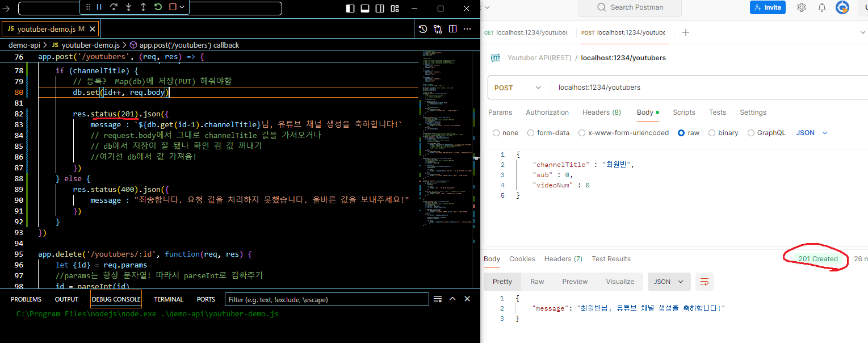Open Customize Layout icon in VS Code

(x=395, y=8)
